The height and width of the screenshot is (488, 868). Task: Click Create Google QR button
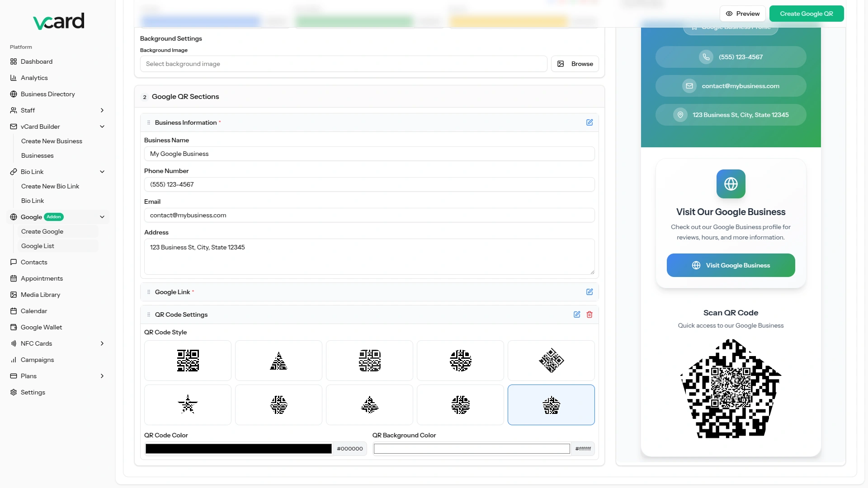[806, 14]
